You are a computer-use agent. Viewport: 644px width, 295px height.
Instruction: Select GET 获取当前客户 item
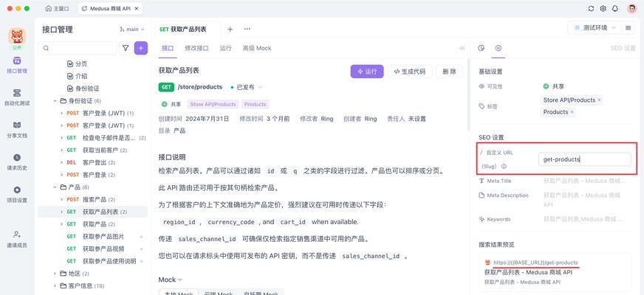[93, 150]
